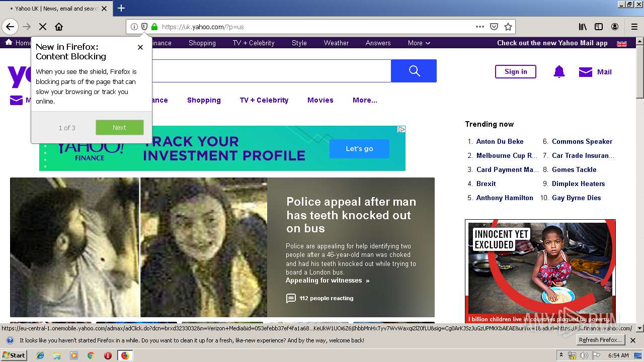Open trending topic Brexit
644x362 pixels.
tap(486, 184)
